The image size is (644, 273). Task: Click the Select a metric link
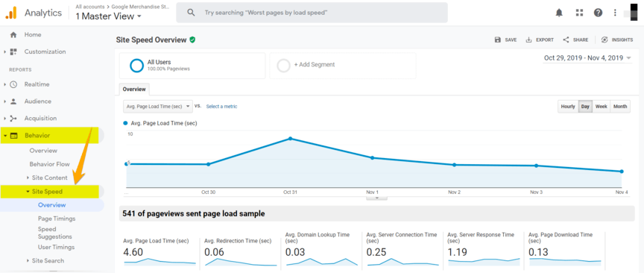pyautogui.click(x=222, y=107)
